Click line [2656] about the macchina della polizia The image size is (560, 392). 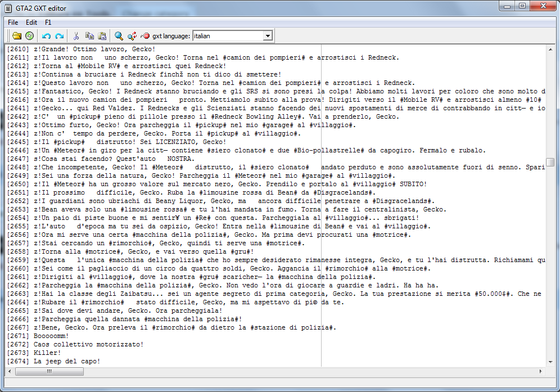[209, 235]
